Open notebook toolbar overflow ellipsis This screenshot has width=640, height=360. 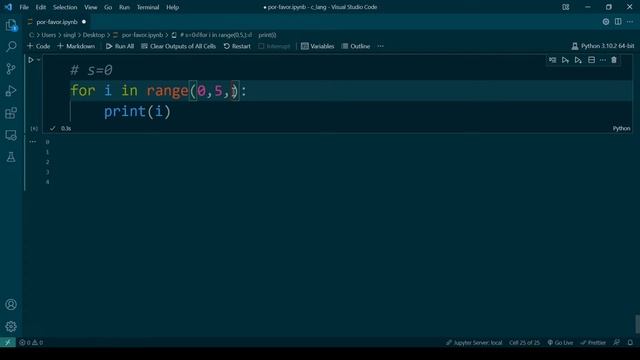380,46
